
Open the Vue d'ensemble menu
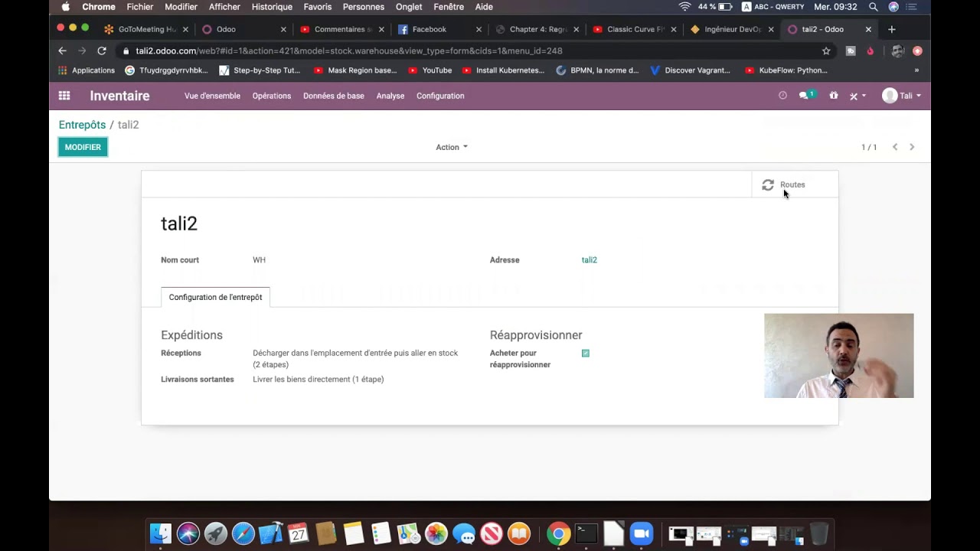(x=212, y=96)
